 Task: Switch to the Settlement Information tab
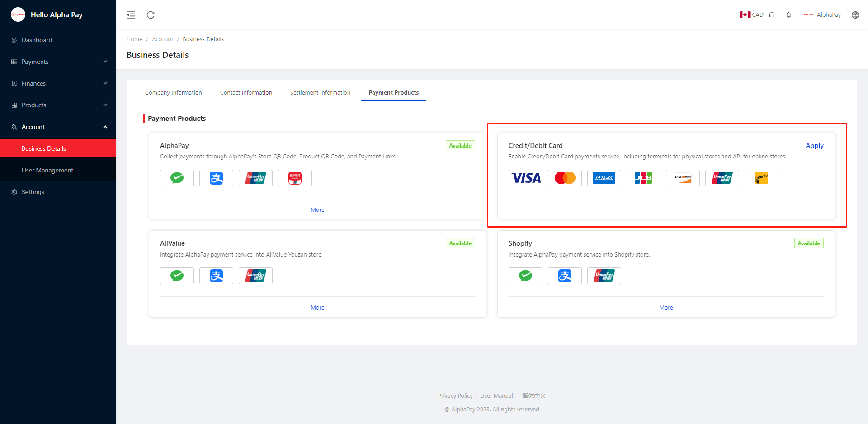pyautogui.click(x=320, y=92)
